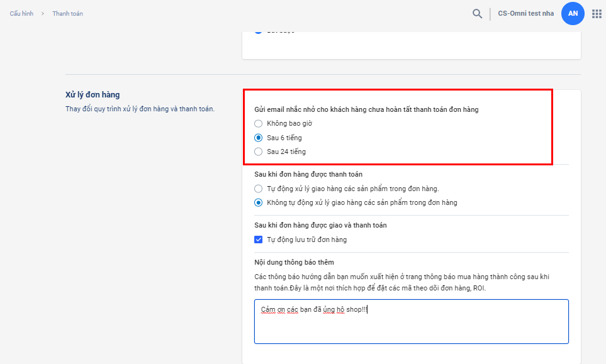606x364 pixels.
Task: Open the AN user avatar menu
Action: [573, 14]
